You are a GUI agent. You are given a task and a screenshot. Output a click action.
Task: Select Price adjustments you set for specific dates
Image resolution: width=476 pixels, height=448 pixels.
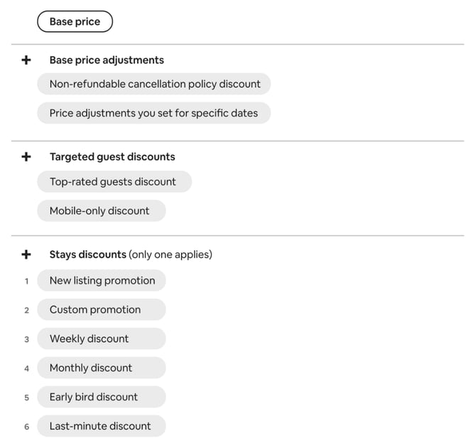pyautogui.click(x=154, y=113)
